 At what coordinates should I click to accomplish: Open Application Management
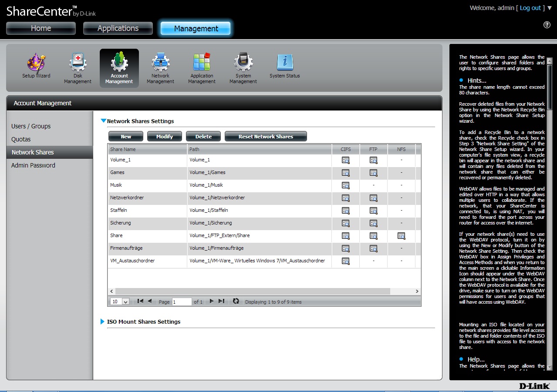(x=202, y=63)
